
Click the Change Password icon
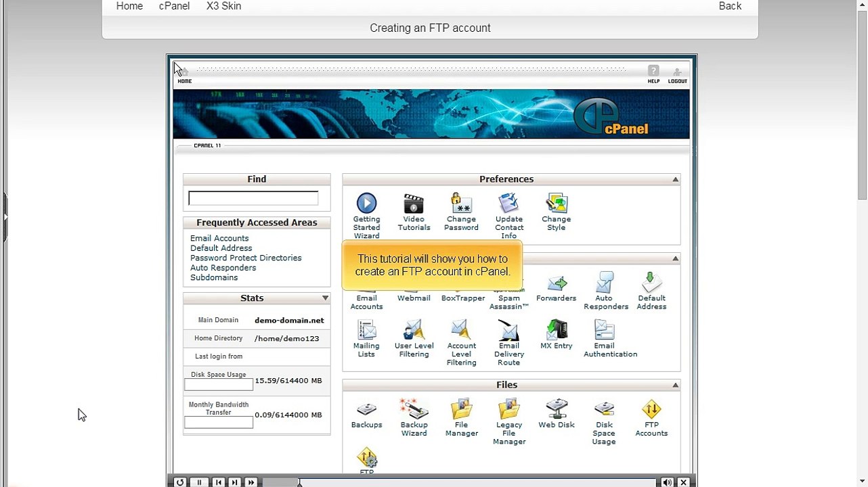click(461, 204)
